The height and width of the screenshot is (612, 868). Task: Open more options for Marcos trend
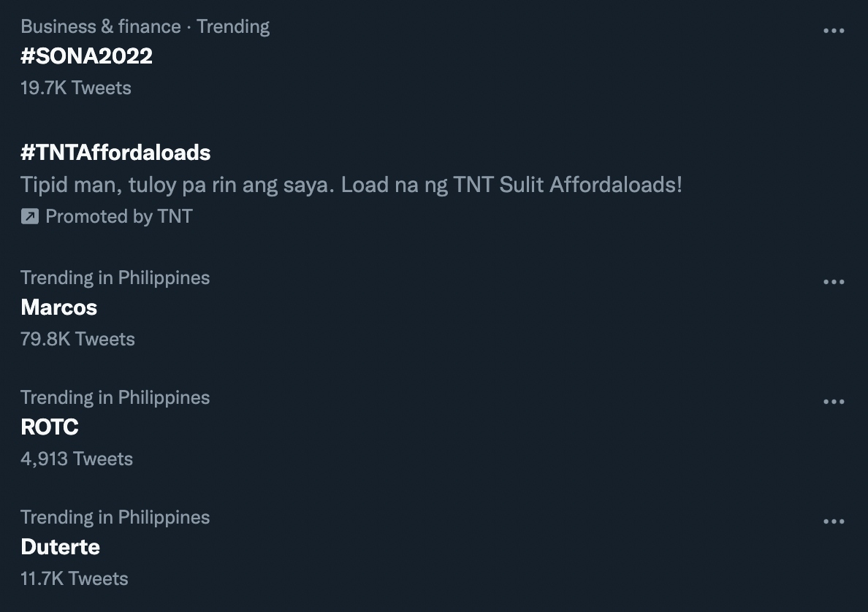click(x=834, y=282)
